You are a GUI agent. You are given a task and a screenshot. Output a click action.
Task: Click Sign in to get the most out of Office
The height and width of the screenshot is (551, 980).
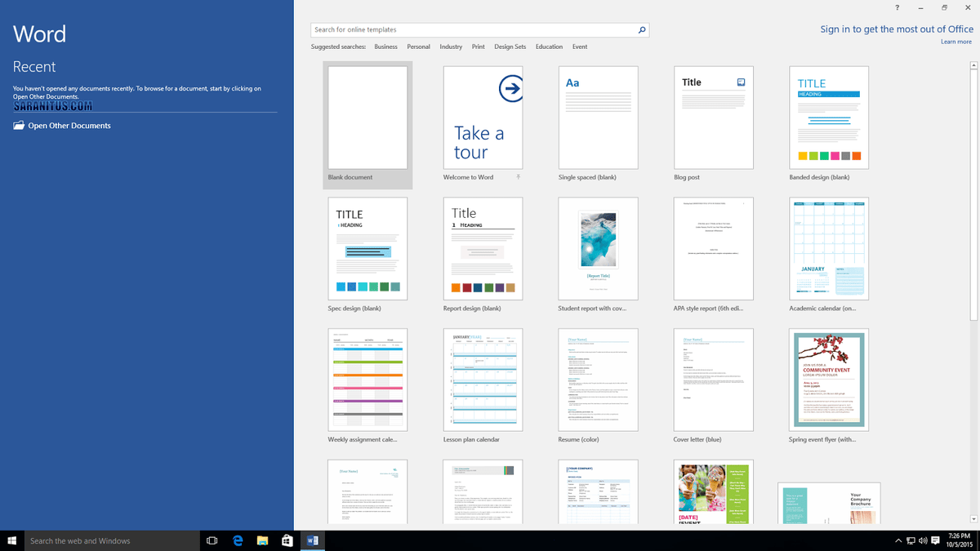(897, 29)
